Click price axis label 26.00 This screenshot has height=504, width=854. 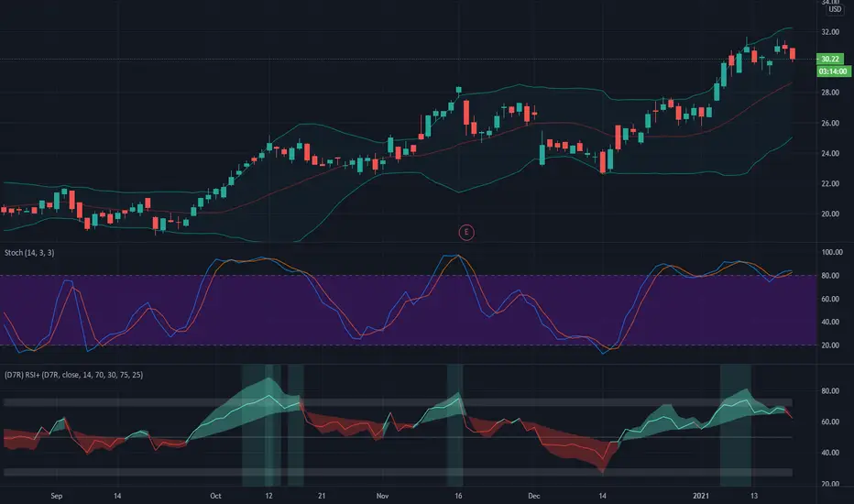click(x=830, y=123)
